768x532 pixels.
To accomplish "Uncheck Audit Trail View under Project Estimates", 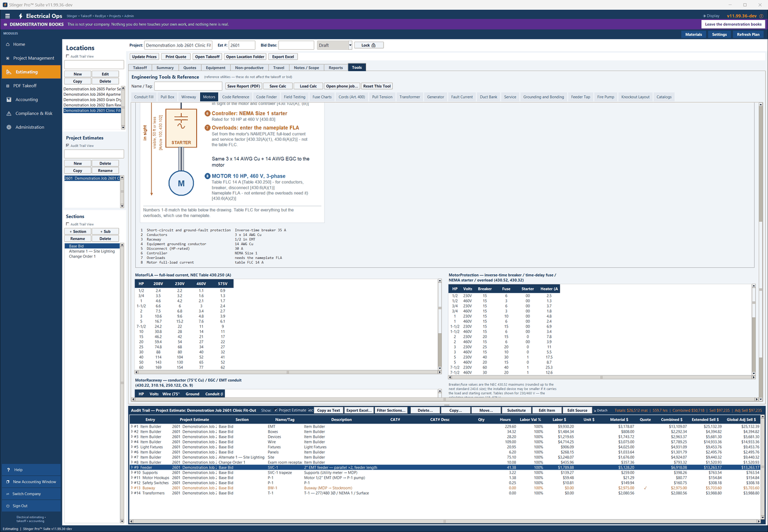I will pyautogui.click(x=68, y=145).
